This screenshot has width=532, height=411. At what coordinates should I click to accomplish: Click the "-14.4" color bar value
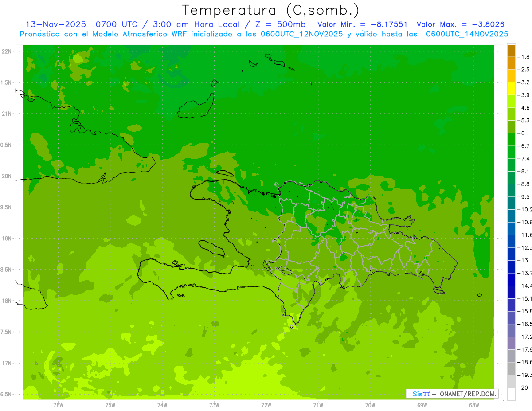pyautogui.click(x=525, y=286)
